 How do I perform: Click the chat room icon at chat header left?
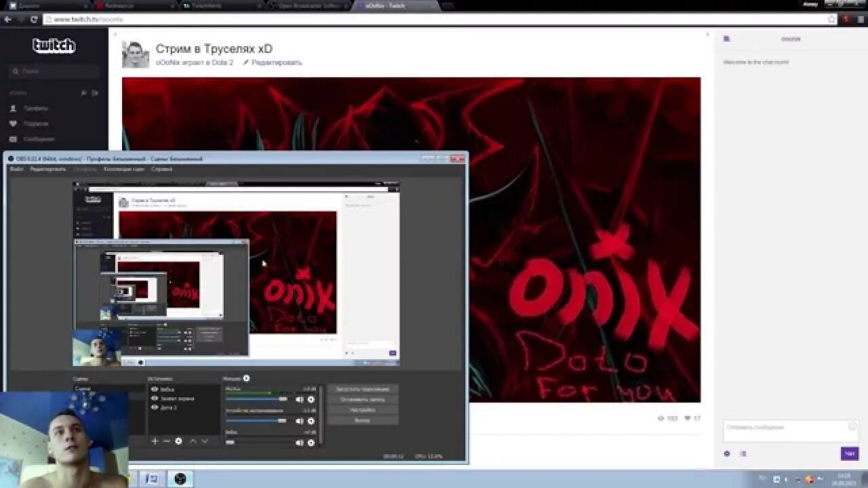(727, 39)
